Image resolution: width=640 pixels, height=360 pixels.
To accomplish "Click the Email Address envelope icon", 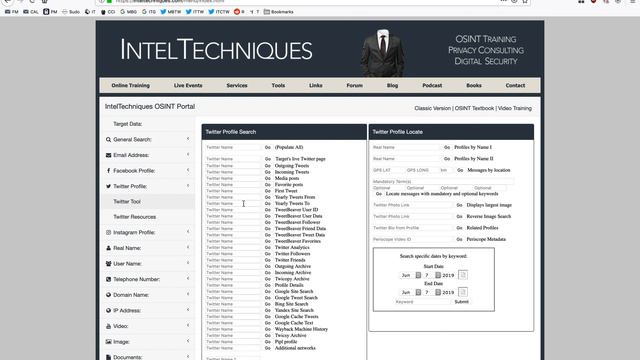I will coord(108,155).
